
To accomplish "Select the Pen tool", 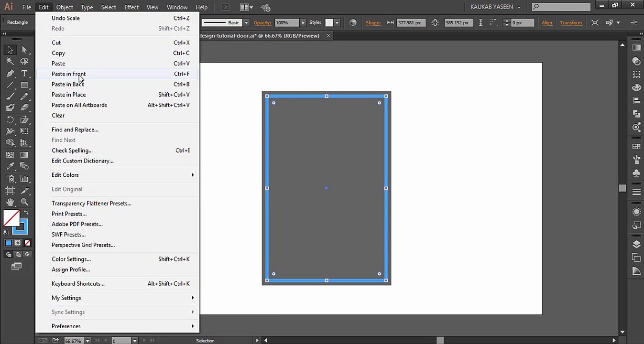I will 10,74.
